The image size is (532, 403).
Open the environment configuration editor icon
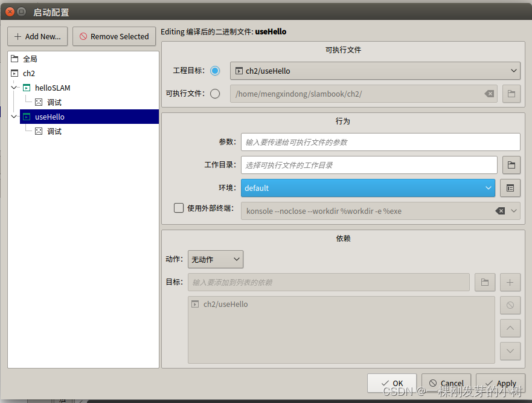coord(510,188)
